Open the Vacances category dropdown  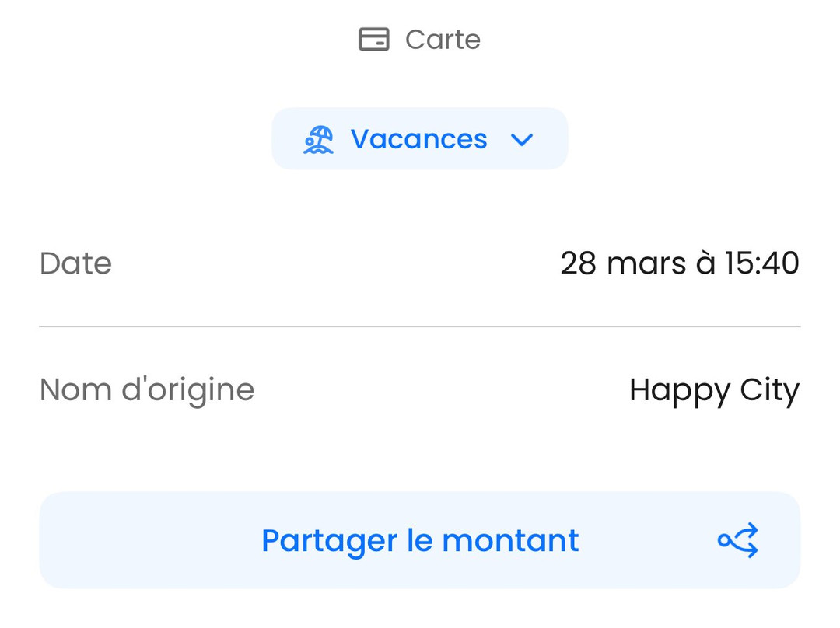pos(419,139)
